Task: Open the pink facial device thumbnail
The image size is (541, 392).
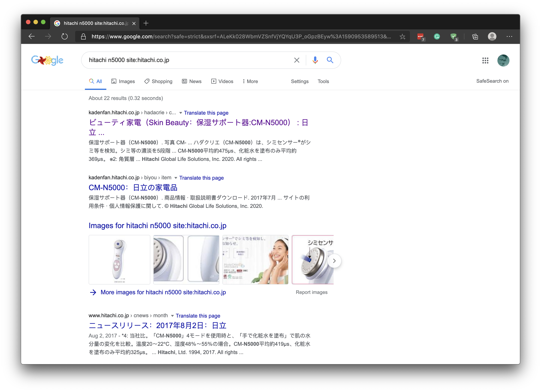Action: (119, 260)
